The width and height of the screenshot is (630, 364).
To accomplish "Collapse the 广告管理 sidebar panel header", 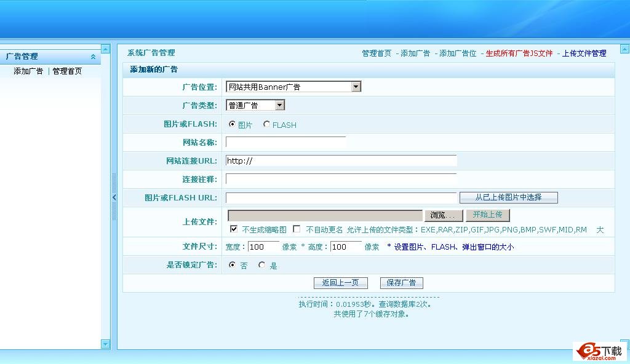I will pyautogui.click(x=93, y=56).
